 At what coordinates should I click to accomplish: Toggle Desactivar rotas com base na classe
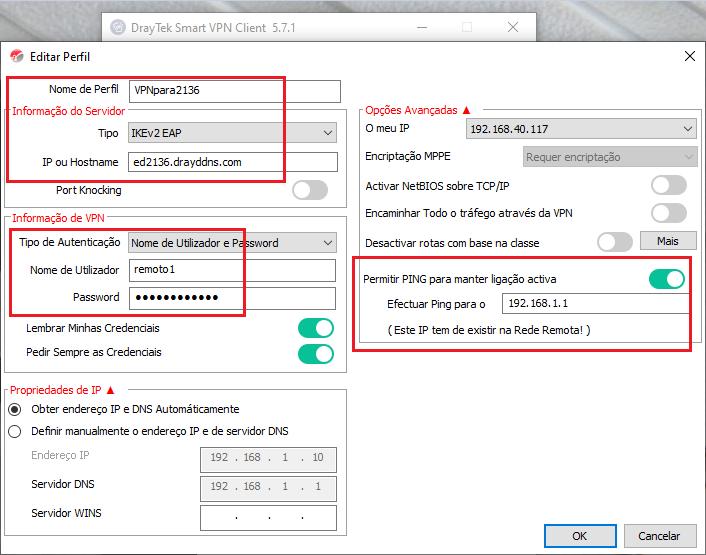point(614,242)
